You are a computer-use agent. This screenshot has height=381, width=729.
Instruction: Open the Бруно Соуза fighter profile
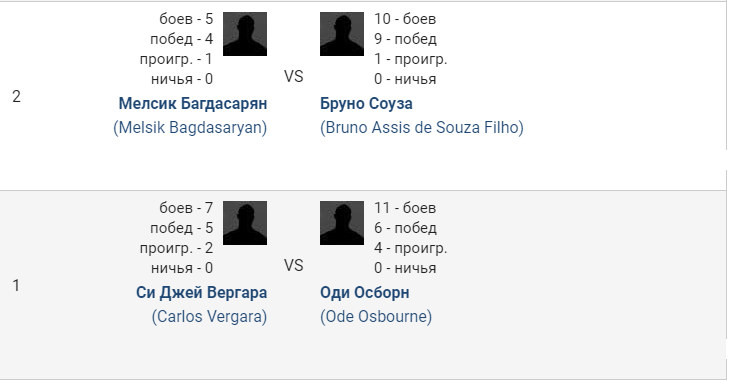[x=366, y=103]
